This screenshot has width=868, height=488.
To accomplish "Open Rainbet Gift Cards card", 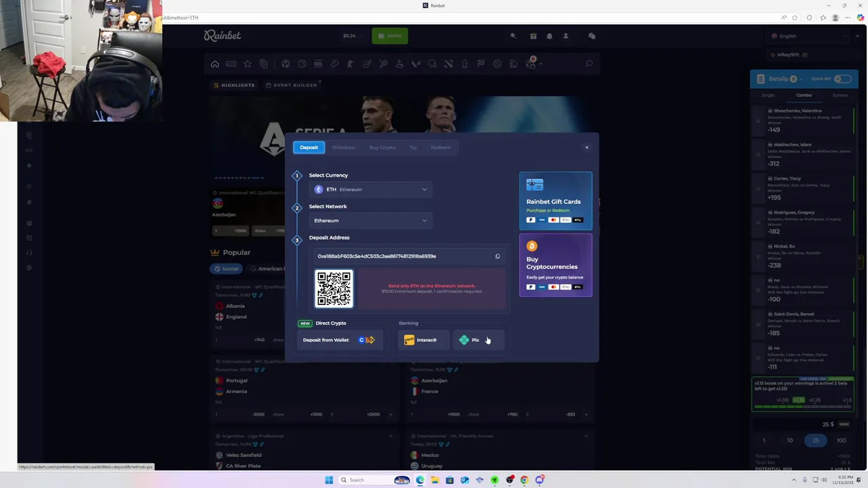I will pyautogui.click(x=555, y=201).
